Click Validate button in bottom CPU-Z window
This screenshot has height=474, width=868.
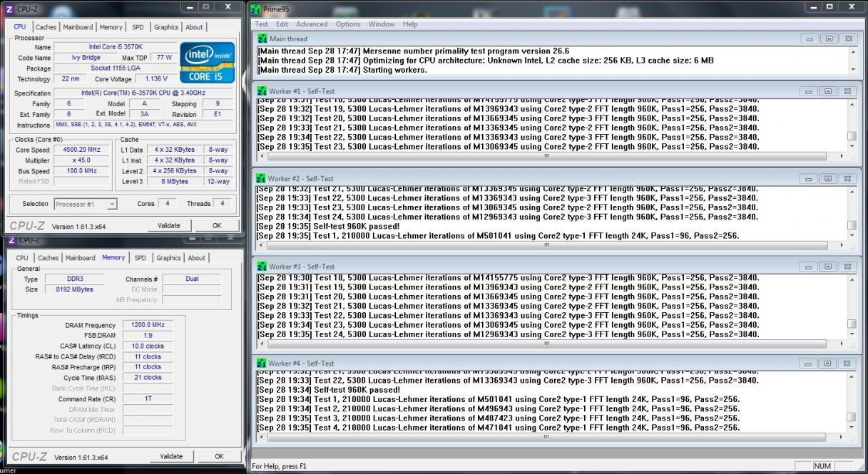click(171, 456)
